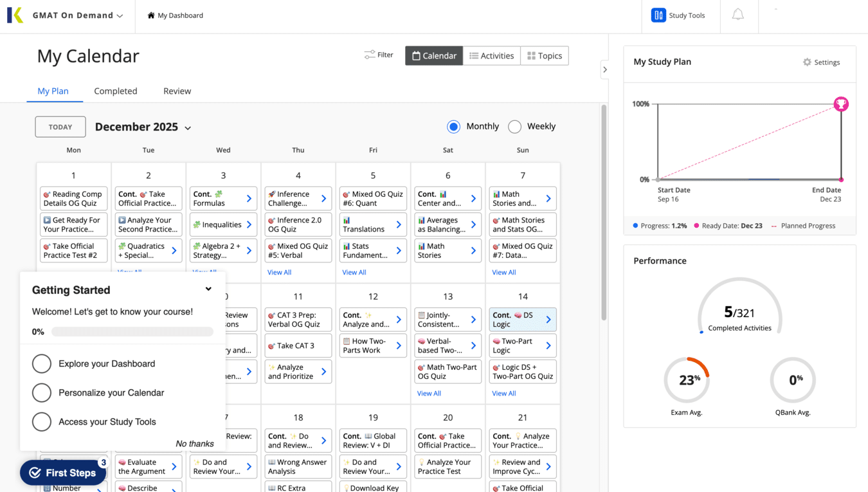The height and width of the screenshot is (492, 868).
Task: Click the TODAY button
Action: coord(60,127)
